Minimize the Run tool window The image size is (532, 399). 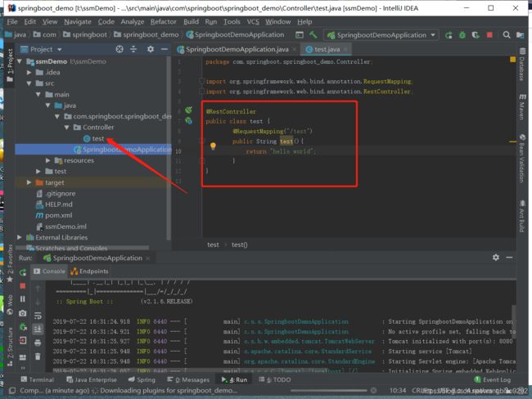click(x=509, y=258)
